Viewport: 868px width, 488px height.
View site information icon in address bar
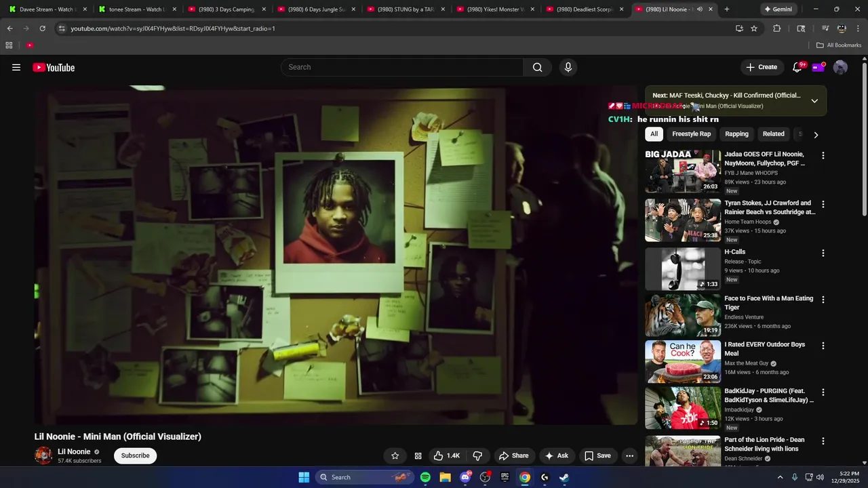(x=62, y=28)
